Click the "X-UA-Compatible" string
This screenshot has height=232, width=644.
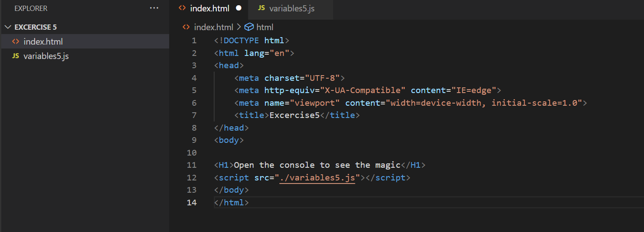tap(363, 90)
